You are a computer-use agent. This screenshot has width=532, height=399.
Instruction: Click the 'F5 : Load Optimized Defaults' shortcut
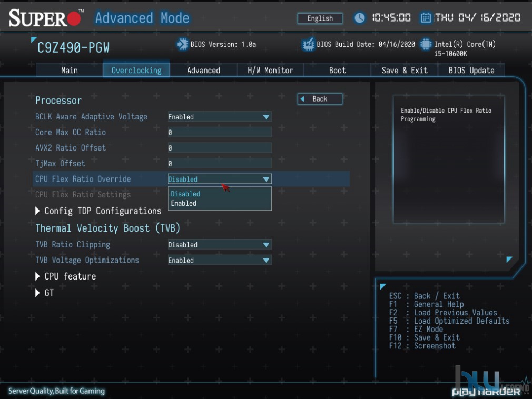449,321
